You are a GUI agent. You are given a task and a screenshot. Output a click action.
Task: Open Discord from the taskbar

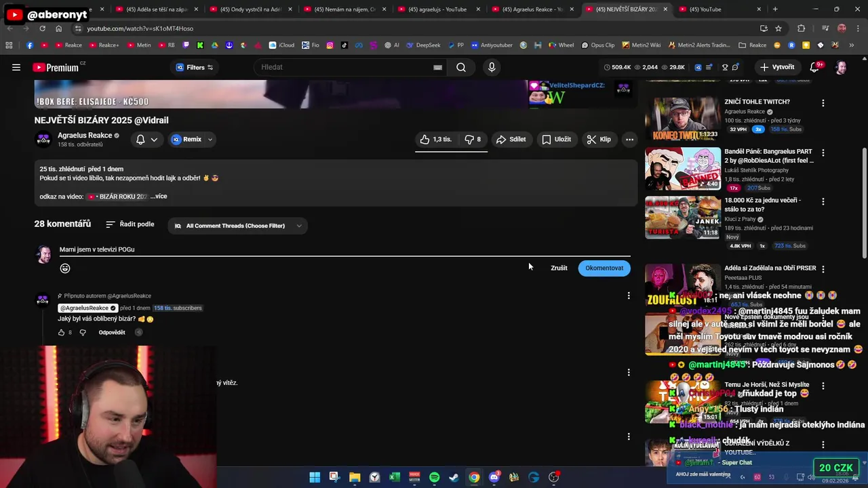494,477
